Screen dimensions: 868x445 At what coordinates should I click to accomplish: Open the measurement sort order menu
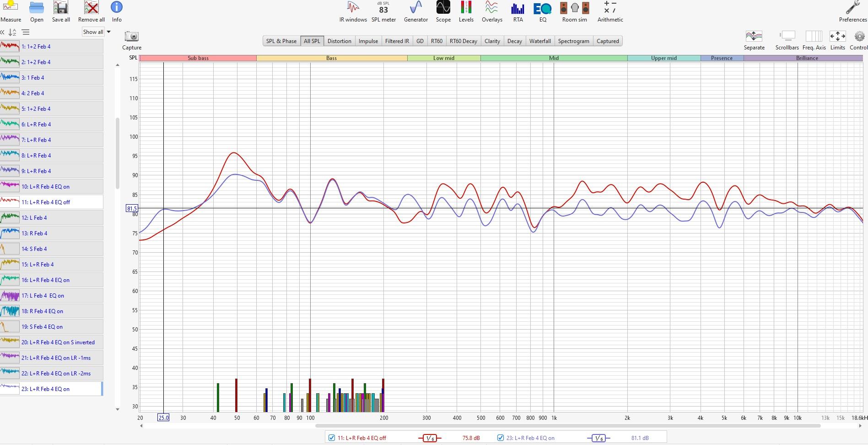click(x=13, y=32)
